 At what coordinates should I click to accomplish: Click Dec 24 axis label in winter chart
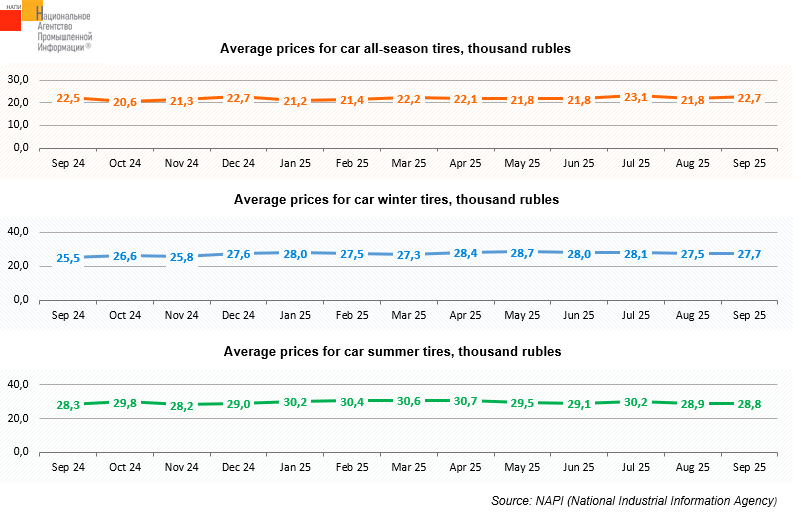click(238, 315)
